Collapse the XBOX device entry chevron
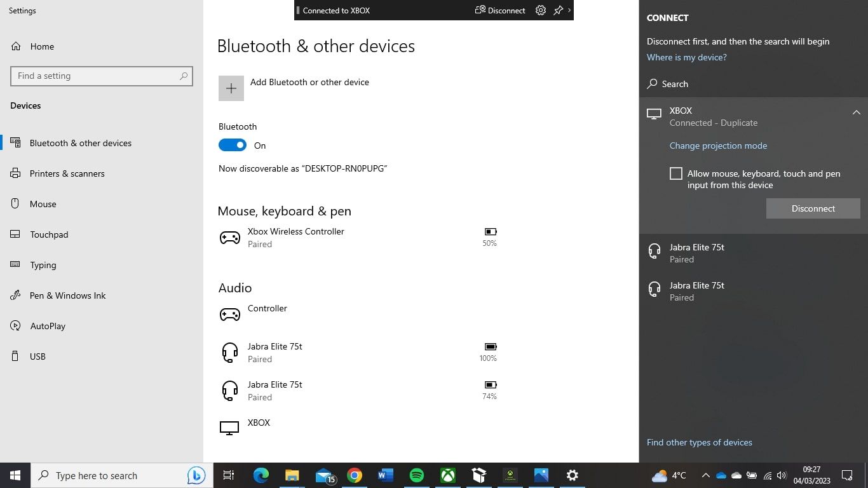Viewport: 868px width, 488px height. pyautogui.click(x=856, y=112)
